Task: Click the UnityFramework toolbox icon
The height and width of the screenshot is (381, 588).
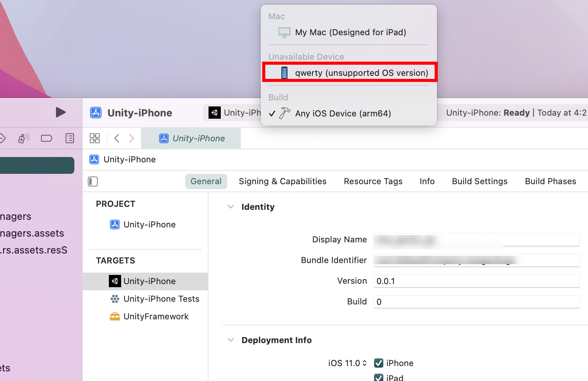Action: coord(115,316)
